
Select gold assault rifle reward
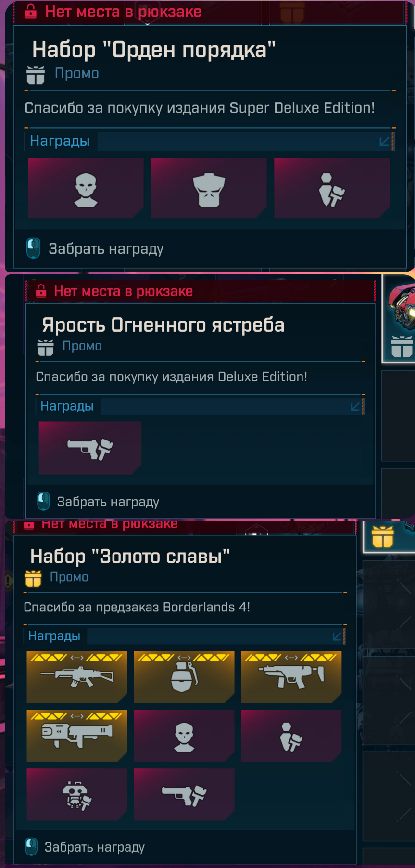[x=77, y=677]
